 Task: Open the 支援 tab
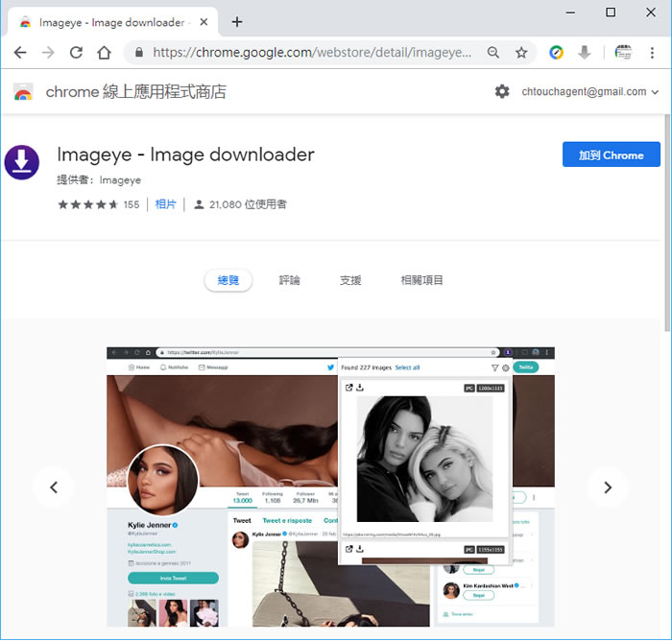tap(350, 280)
